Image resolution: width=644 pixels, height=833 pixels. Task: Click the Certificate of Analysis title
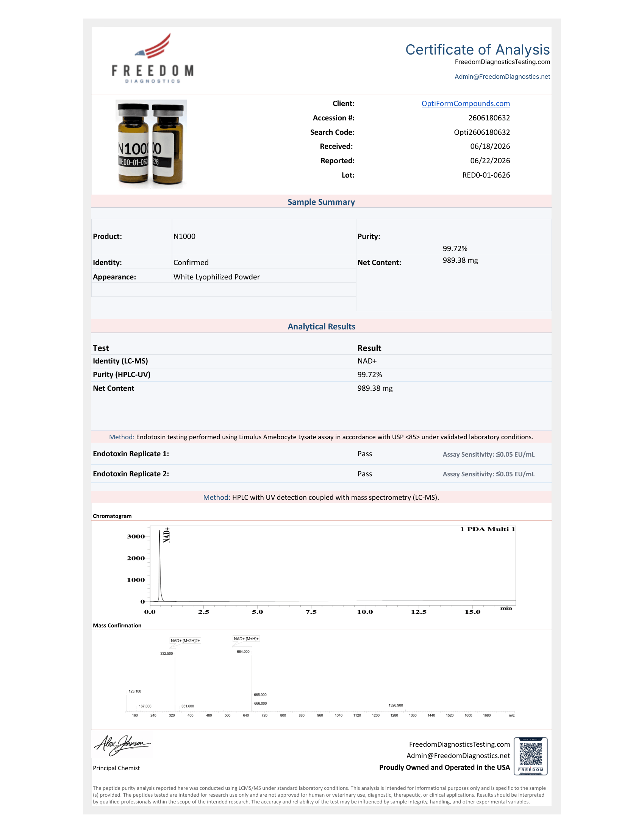coord(477,50)
